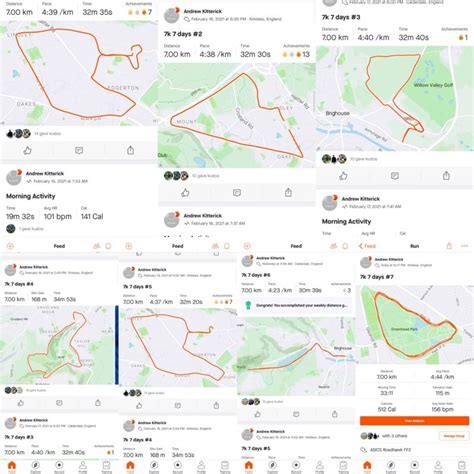This screenshot has width=474, height=474.
Task: Go Home using the orange house on Run screen
Action: (x=367, y=466)
